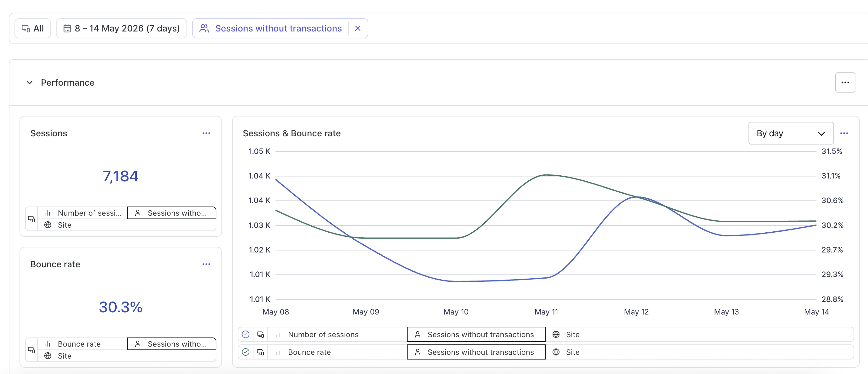Click the Sessions witho... segment tag in Sessions card
The height and width of the screenshot is (374, 868).
(171, 213)
